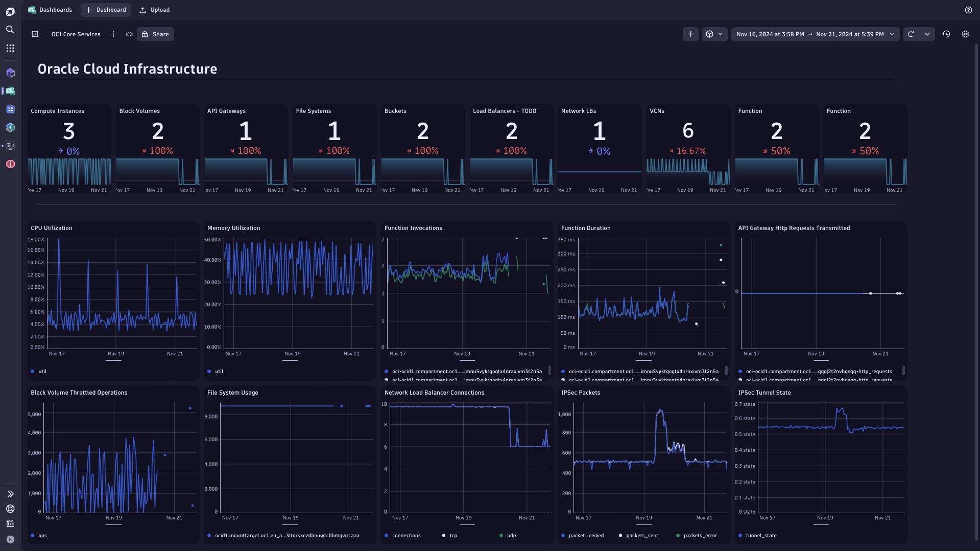Viewport: 980px width, 551px height.
Task: Click the Function Duration legend scrollbar
Action: (726, 370)
